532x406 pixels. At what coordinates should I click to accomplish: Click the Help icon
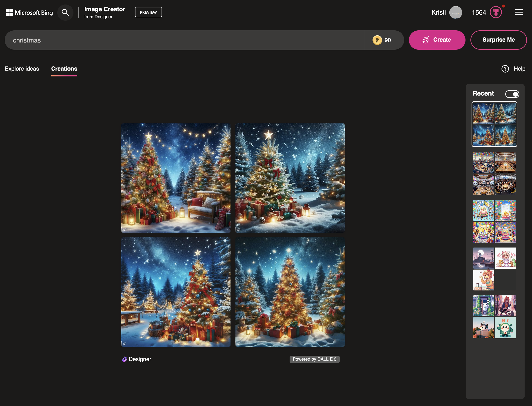[x=505, y=69]
